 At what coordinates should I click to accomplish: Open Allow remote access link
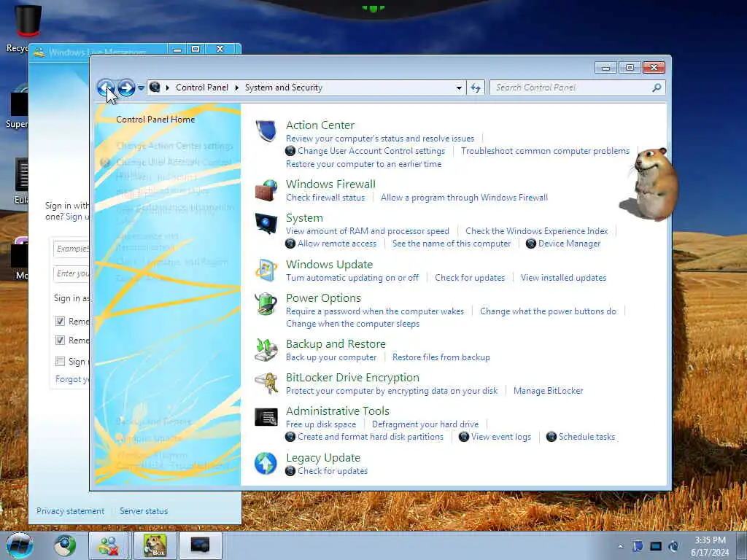(337, 244)
